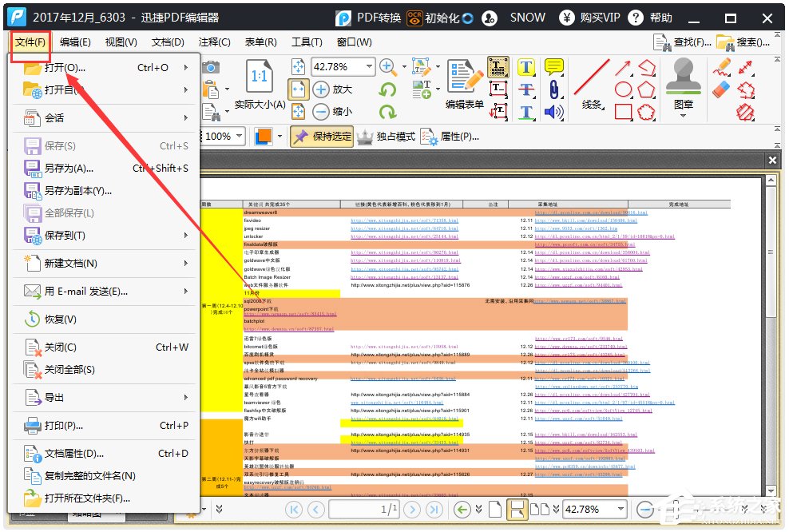Image resolution: width=789 pixels, height=532 pixels.
Task: Open the Edit (编辑) menu
Action: 75,42
